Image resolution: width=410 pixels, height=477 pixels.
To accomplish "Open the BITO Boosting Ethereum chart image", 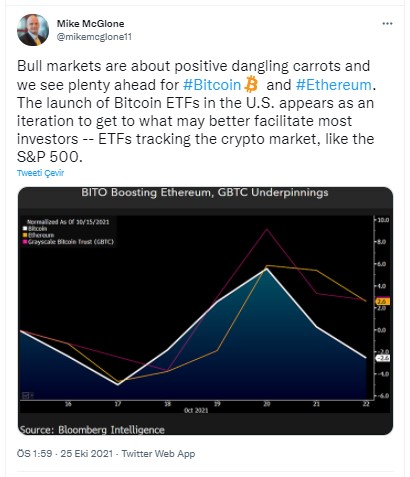I will click(205, 311).
